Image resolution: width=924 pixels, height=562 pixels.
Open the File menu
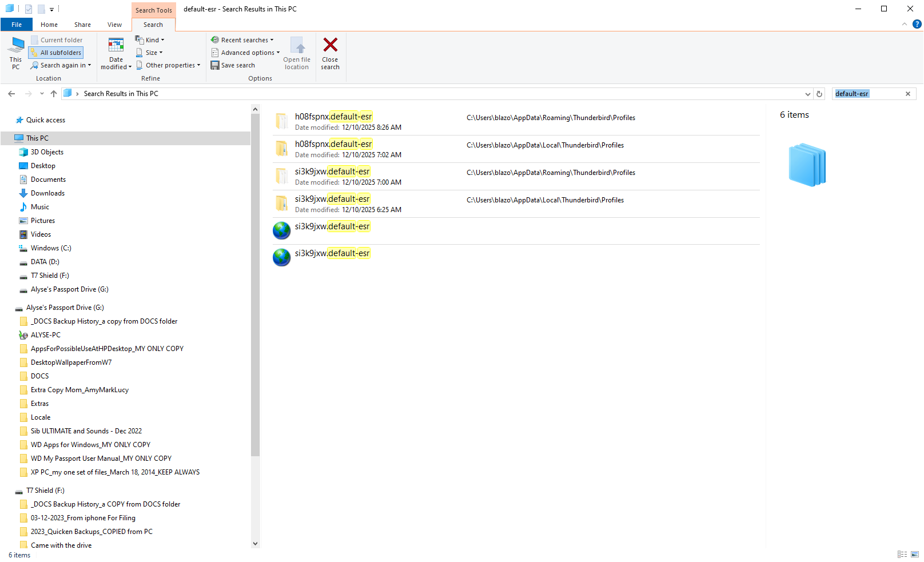click(17, 25)
